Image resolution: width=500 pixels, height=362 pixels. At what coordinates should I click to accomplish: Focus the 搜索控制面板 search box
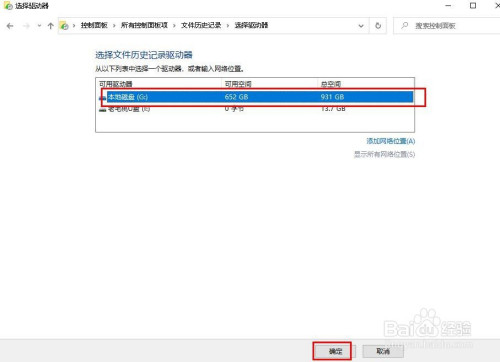click(x=447, y=26)
